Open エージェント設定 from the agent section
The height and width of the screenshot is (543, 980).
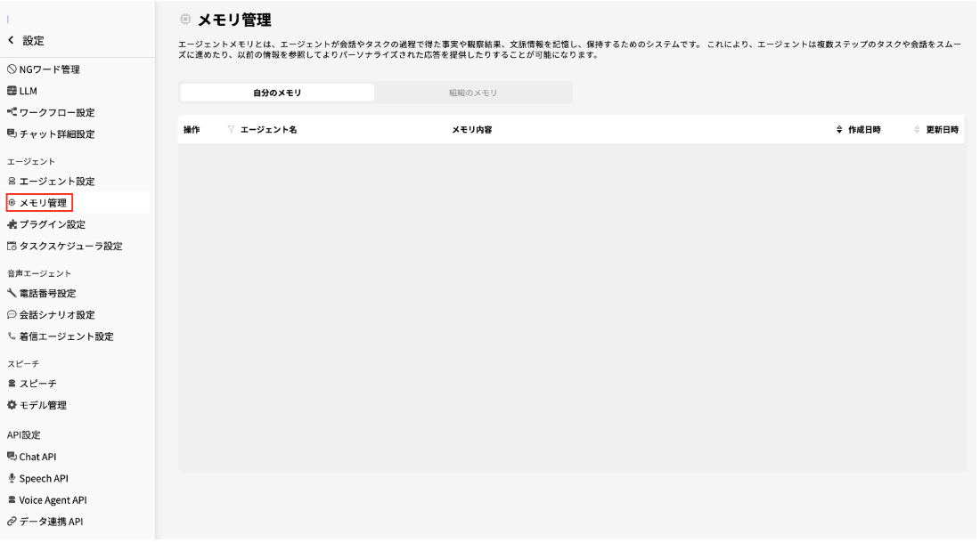tap(12, 180)
